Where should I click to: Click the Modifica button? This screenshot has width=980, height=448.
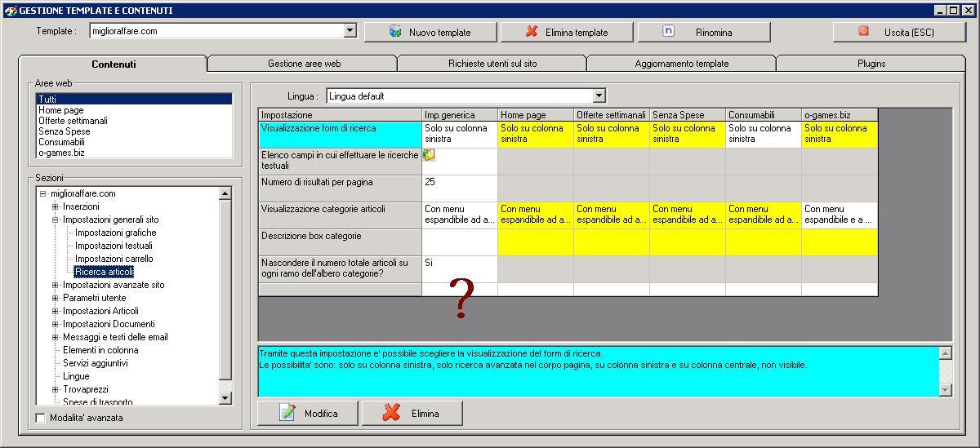coord(308,413)
